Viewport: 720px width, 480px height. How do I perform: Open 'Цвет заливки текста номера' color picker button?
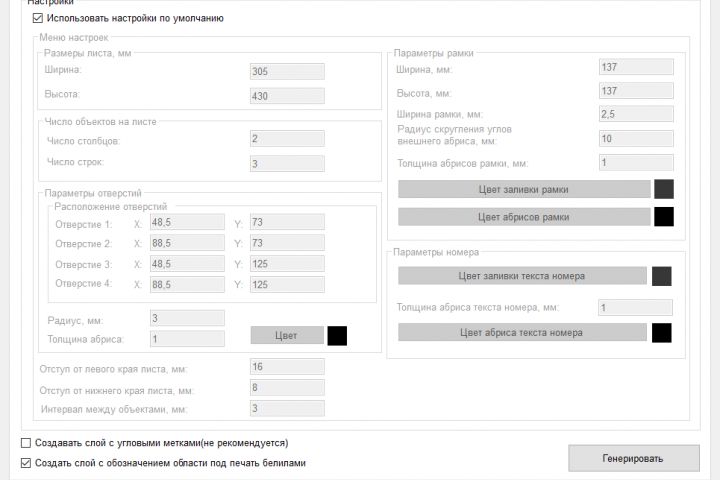click(x=522, y=276)
